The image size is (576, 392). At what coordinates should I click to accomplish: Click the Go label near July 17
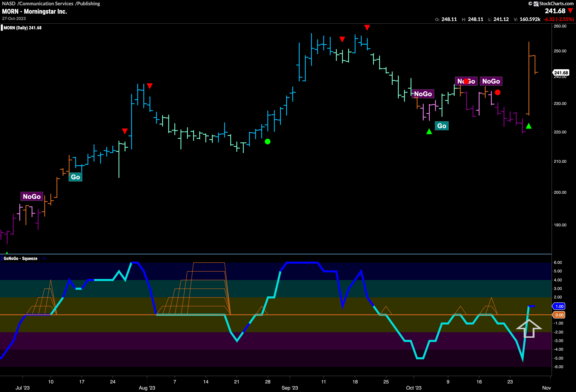pyautogui.click(x=75, y=177)
